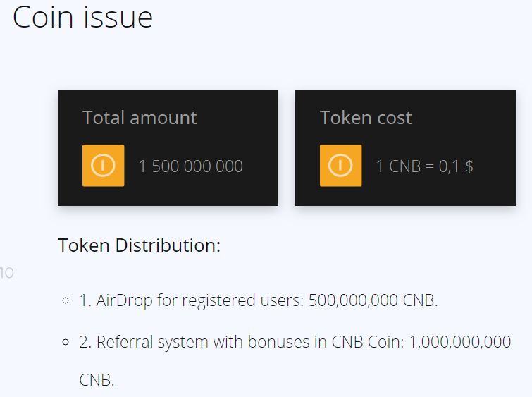Click the "1,000,000,000" referral amount
Viewport: 532px width, 397px height.
459,342
